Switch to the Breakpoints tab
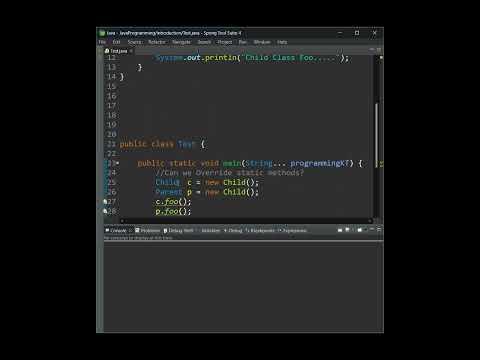This screenshot has width=480, height=360. (x=260, y=230)
